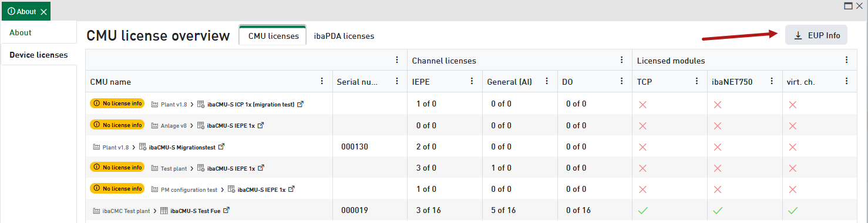Click virt. ch. cross for Anlage v8 row
The height and width of the screenshot is (223, 868).
792,125
